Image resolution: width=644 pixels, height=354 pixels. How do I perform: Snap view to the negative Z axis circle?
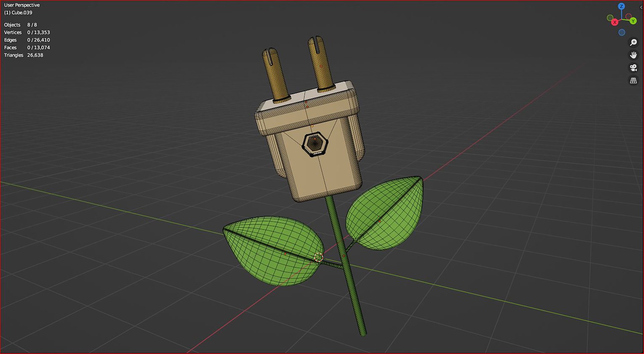(x=622, y=33)
